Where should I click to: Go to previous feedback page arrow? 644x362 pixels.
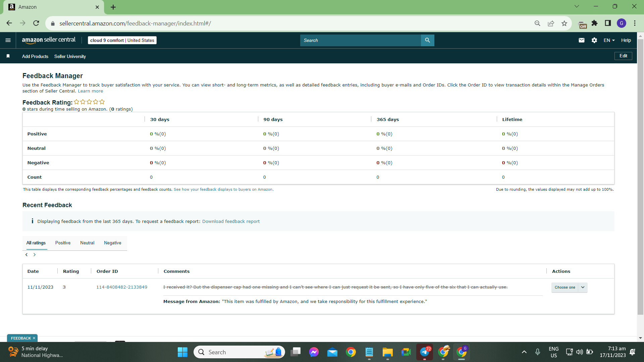click(x=26, y=255)
